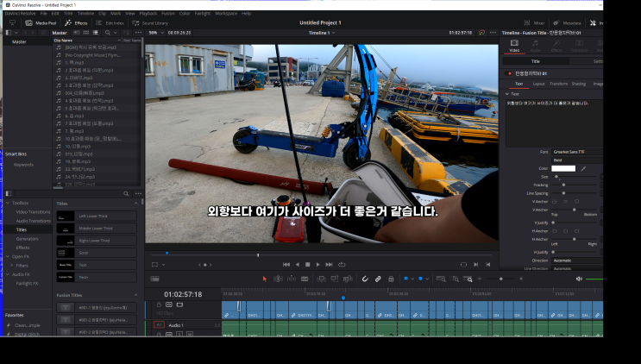This screenshot has width=641, height=364.
Task: Stop playback in the viewer
Action: tap(307, 265)
